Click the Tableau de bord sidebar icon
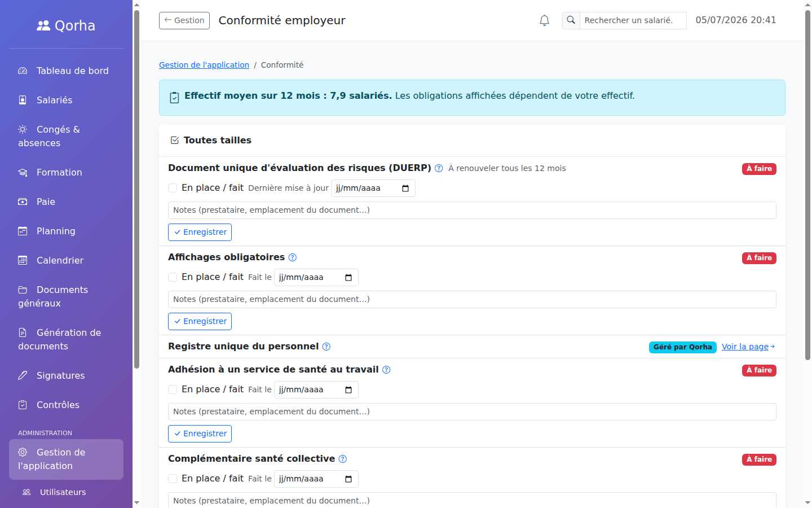 click(x=23, y=71)
